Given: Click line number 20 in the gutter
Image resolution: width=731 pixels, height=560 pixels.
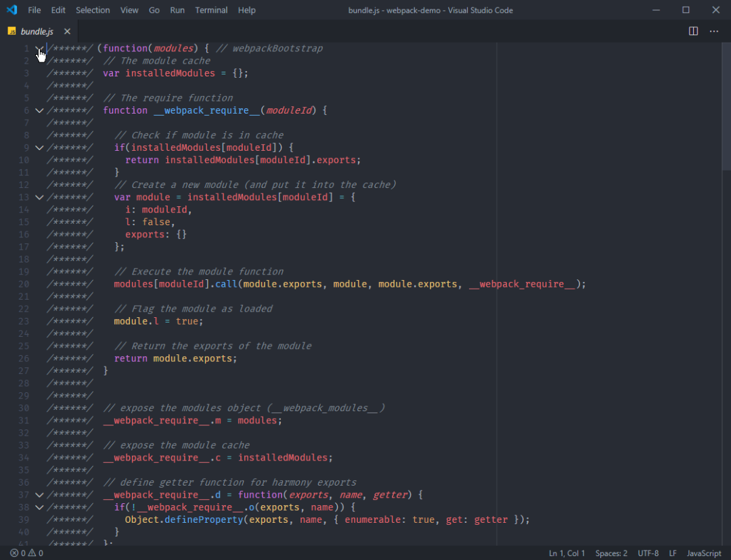Looking at the screenshot, I should click(x=24, y=283).
